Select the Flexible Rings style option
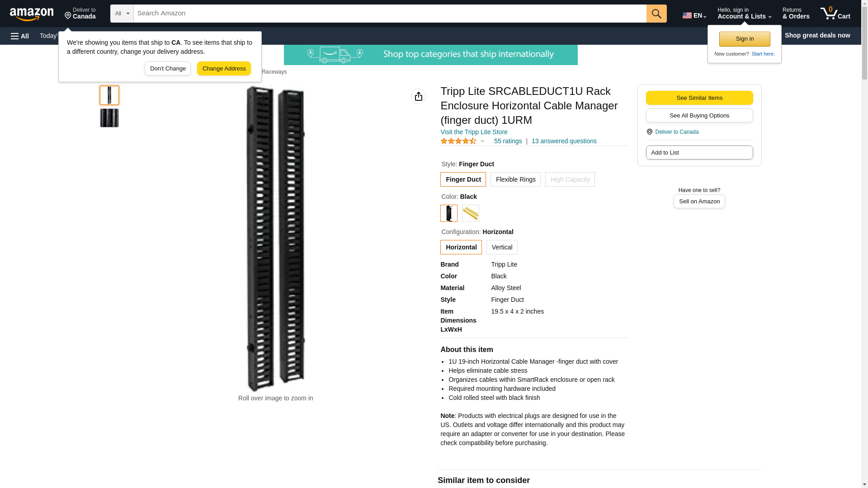868x488 pixels. pos(515,179)
